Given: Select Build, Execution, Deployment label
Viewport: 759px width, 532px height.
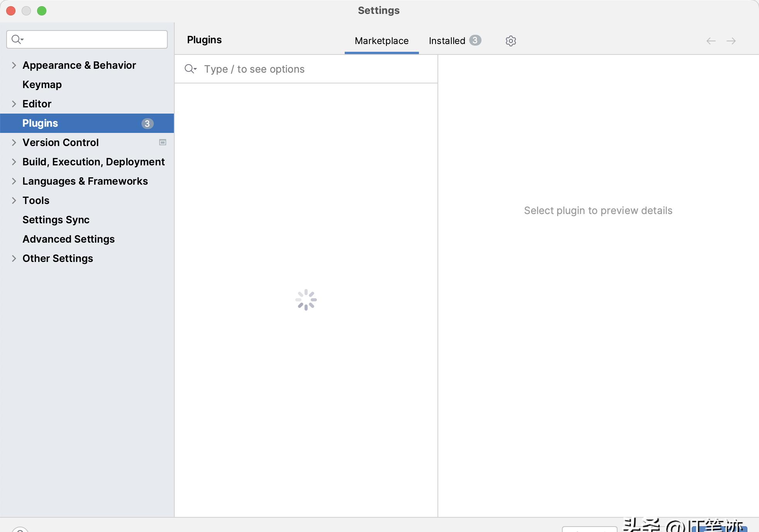Looking at the screenshot, I should click(94, 162).
